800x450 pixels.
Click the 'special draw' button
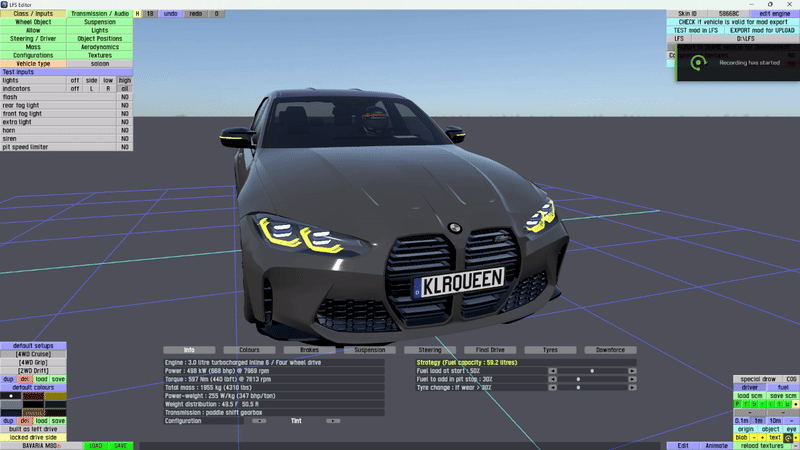coord(758,379)
